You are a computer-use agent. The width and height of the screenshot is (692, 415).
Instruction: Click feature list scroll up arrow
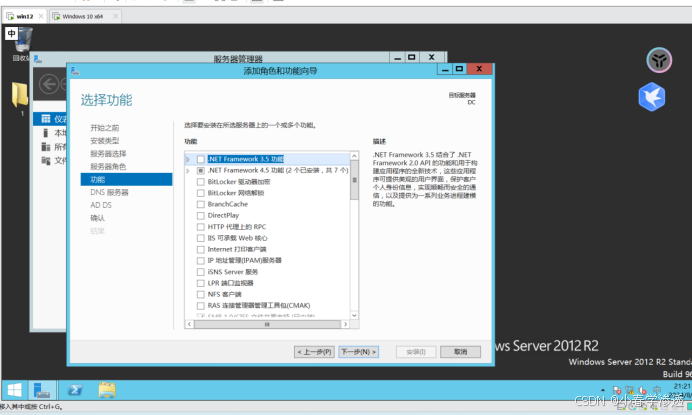[354, 156]
